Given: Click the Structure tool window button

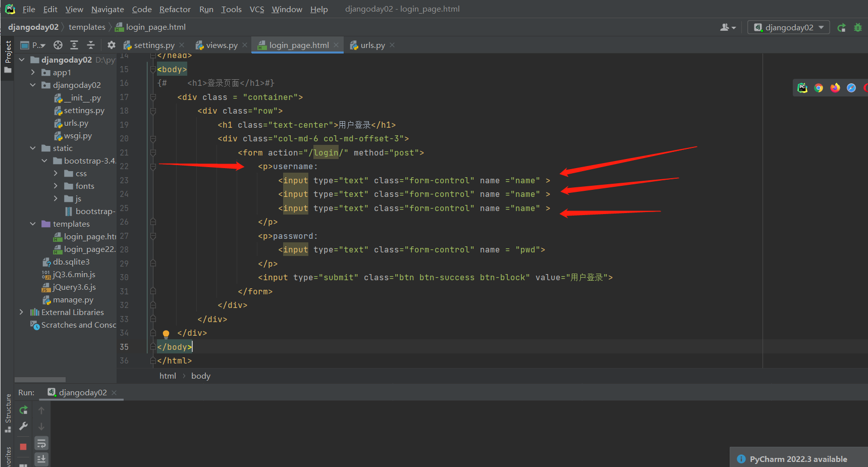Looking at the screenshot, I should point(8,413).
